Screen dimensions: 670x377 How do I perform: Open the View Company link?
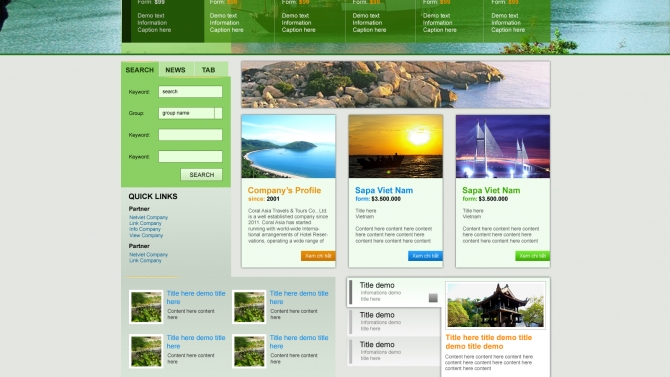(x=146, y=235)
